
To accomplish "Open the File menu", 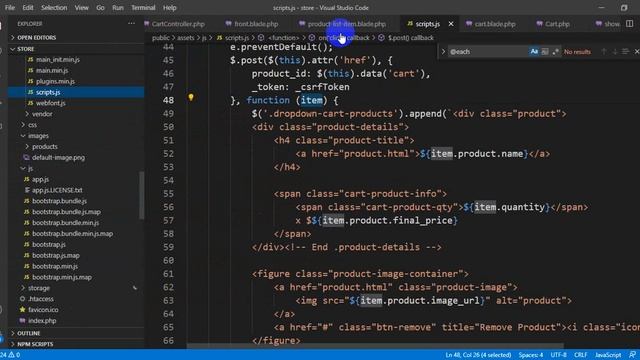I will pyautogui.click(x=10, y=8).
